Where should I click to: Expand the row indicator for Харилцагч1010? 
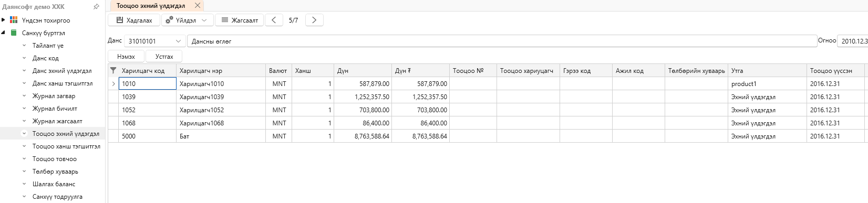click(x=113, y=83)
